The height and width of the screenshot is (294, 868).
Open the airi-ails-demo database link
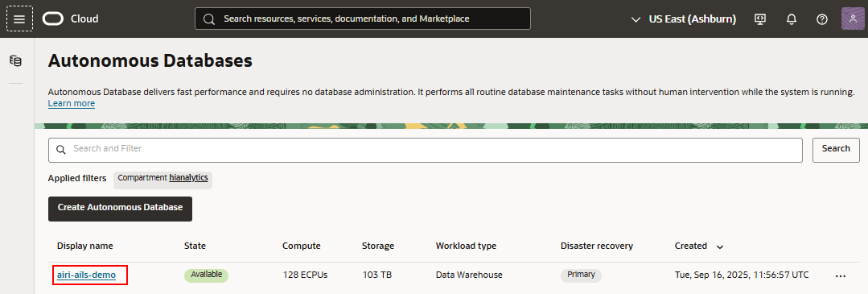coord(86,275)
